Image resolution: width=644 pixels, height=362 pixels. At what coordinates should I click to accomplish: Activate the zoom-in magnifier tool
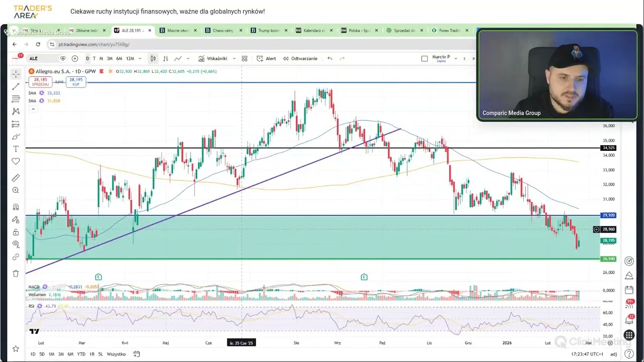click(x=16, y=190)
